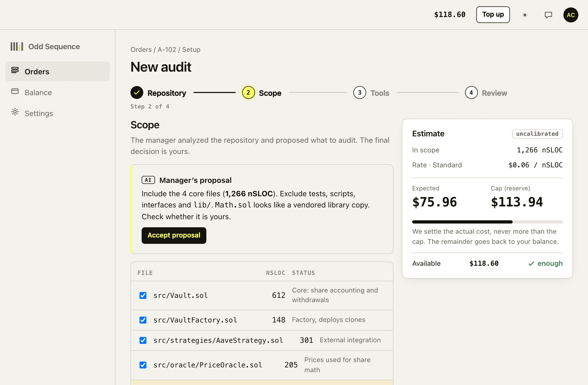Image resolution: width=588 pixels, height=385 pixels.
Task: Click the Tools step label
Action: [380, 93]
